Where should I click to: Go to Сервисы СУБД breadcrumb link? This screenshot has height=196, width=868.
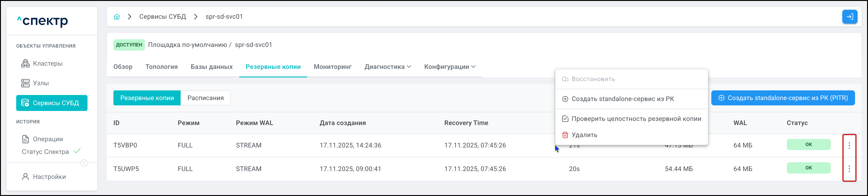pos(162,17)
